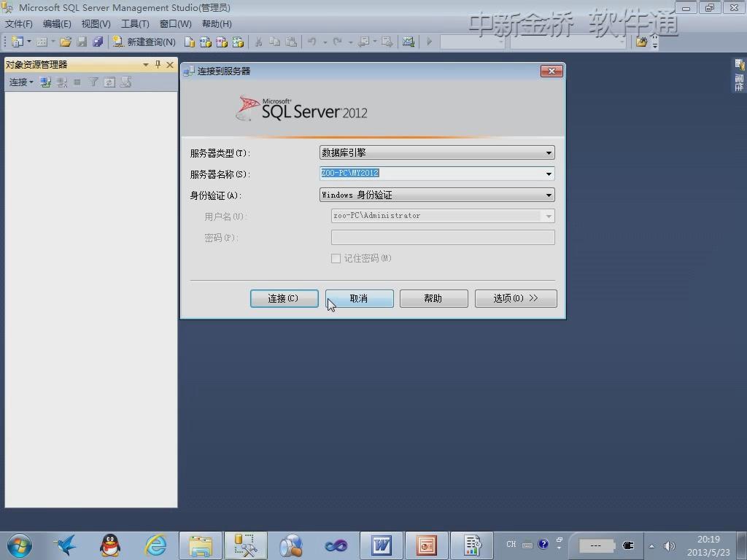Open the 视图(V) menu
Screen dimensions: 747x560
pyautogui.click(x=96, y=24)
